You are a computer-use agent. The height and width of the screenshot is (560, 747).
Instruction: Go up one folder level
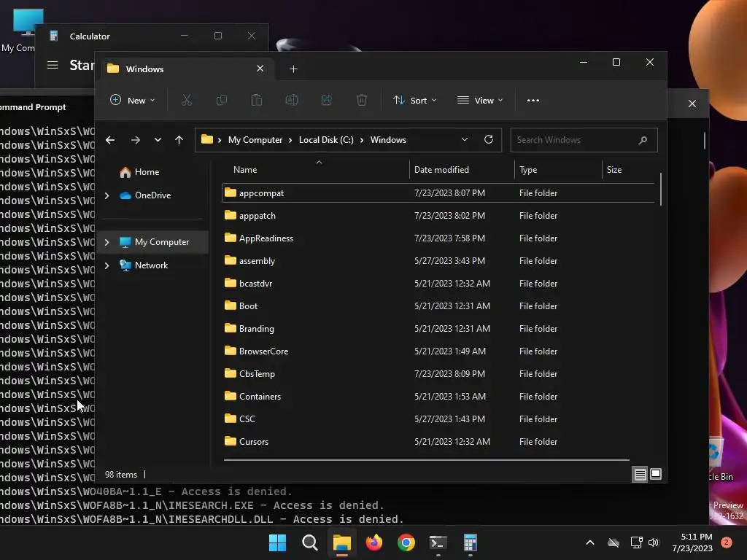179,140
